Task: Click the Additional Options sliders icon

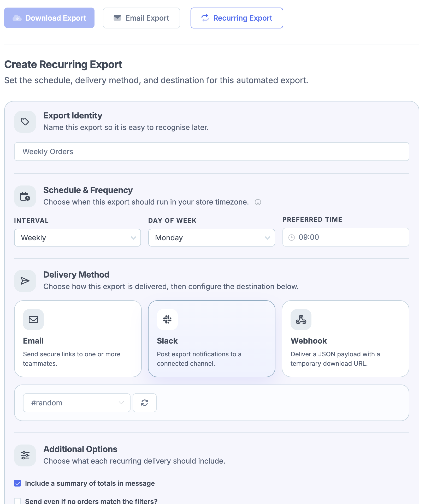Action: coord(25,455)
